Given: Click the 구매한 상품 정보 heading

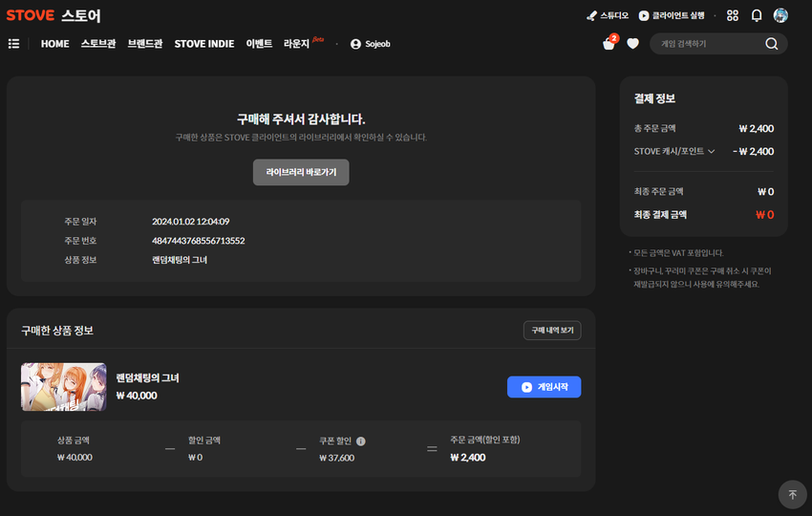Looking at the screenshot, I should [x=57, y=331].
